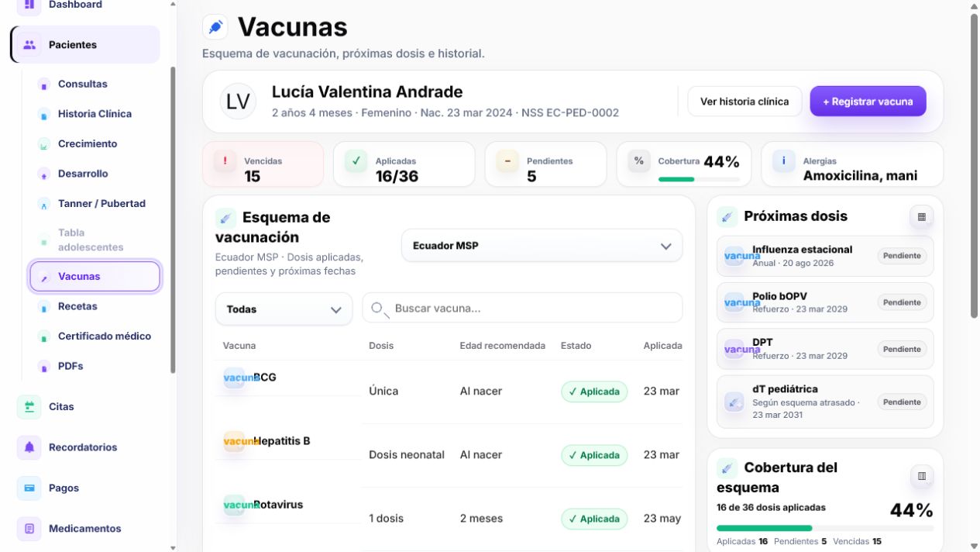
Task: Open Recetas section
Action: [77, 306]
